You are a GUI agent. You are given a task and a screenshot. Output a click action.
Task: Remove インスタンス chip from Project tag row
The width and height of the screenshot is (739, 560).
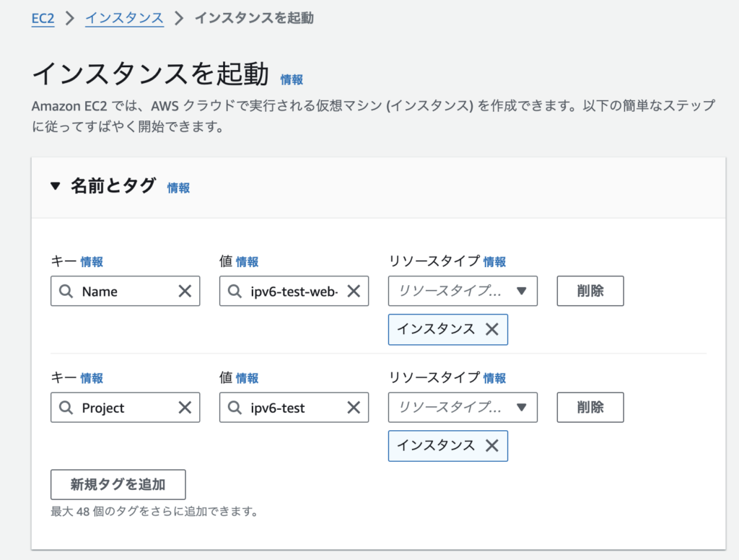(492, 445)
